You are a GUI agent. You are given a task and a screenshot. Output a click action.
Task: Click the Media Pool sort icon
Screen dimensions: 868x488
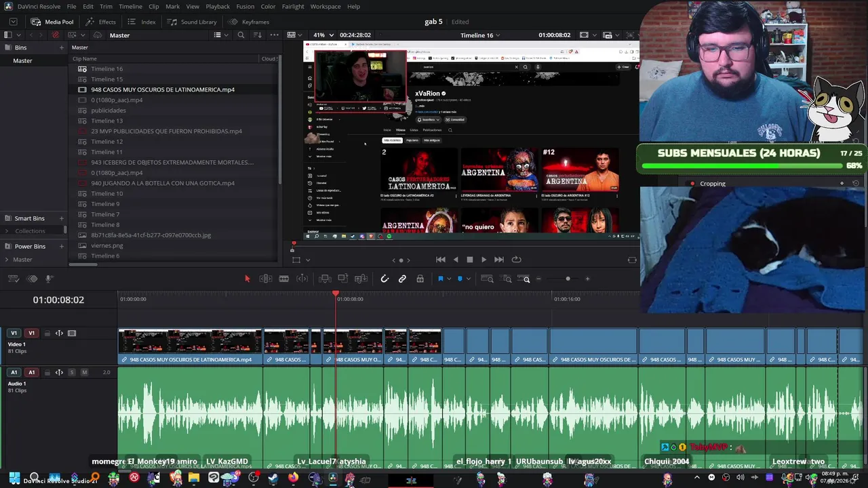coord(258,35)
